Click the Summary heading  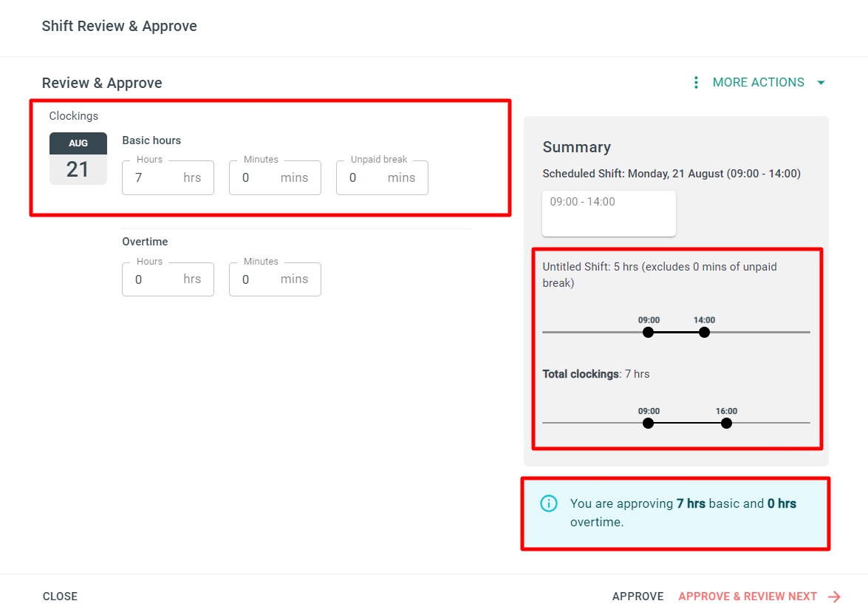click(x=577, y=147)
